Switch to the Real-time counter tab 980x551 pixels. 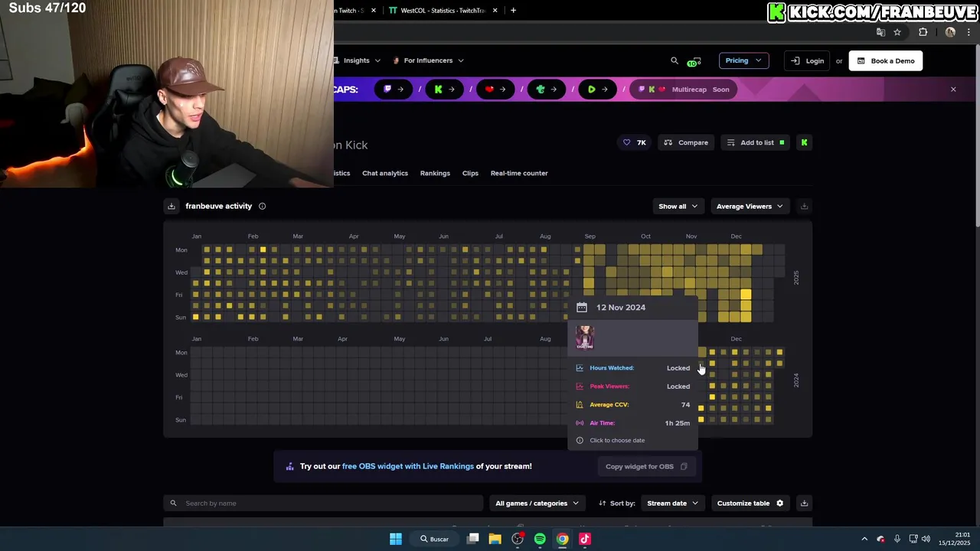click(x=519, y=173)
